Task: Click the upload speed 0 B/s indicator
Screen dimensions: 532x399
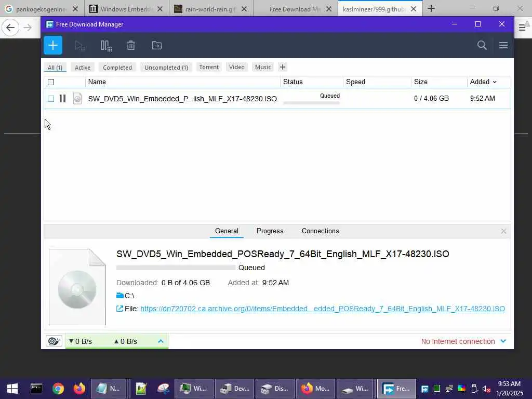Action: pyautogui.click(x=126, y=341)
